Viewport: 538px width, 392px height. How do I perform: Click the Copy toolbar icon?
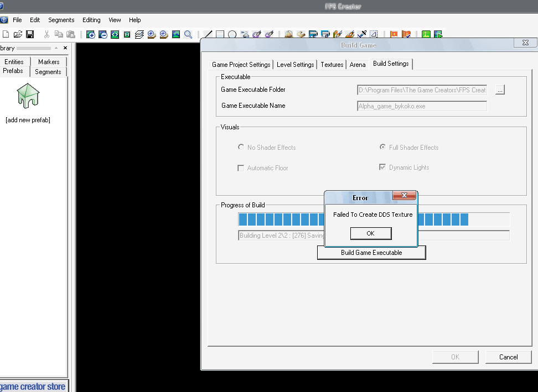coord(59,34)
